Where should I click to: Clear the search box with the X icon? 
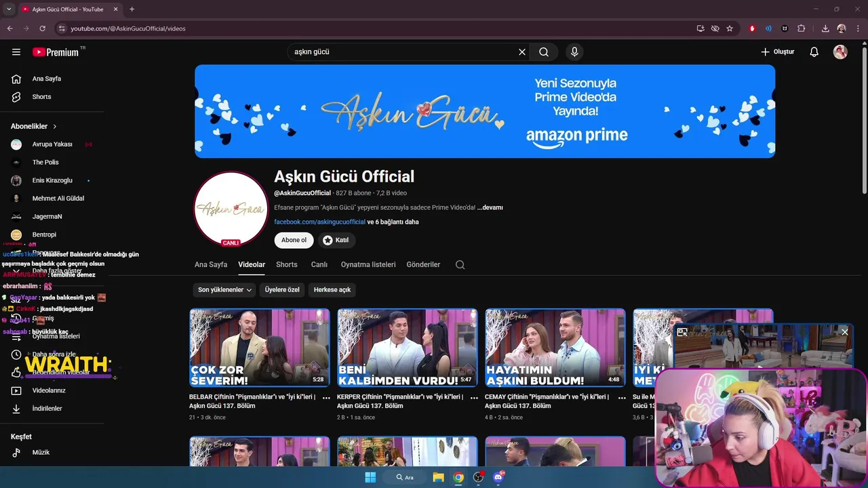[522, 52]
